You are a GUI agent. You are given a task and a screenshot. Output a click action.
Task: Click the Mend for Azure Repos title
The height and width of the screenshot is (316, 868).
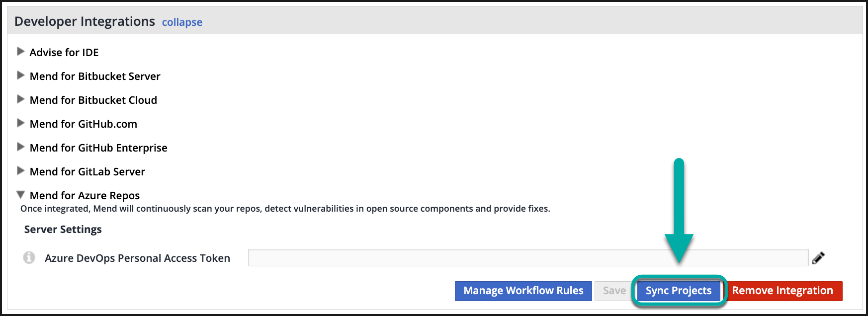point(85,195)
